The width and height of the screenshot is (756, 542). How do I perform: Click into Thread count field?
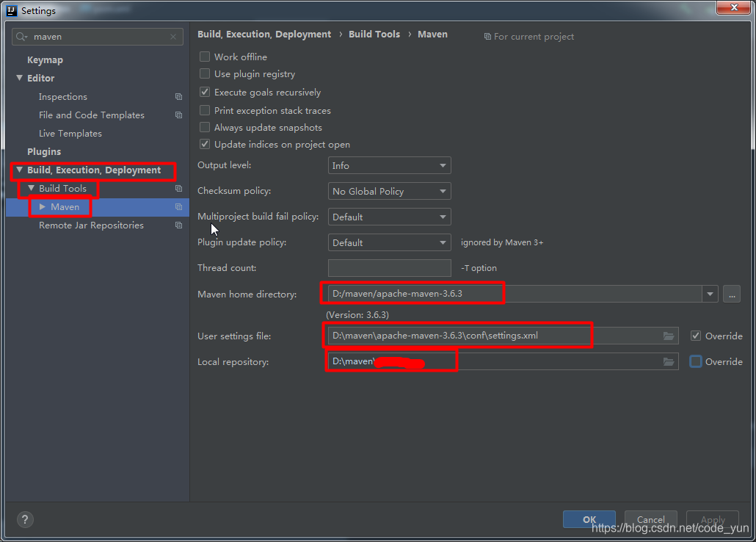389,268
